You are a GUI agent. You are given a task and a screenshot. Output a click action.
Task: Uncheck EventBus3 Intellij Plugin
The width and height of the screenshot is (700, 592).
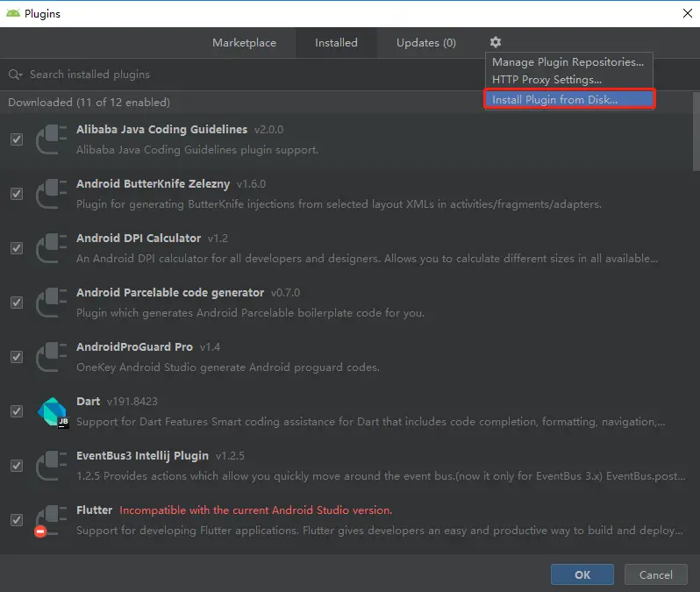pos(17,466)
